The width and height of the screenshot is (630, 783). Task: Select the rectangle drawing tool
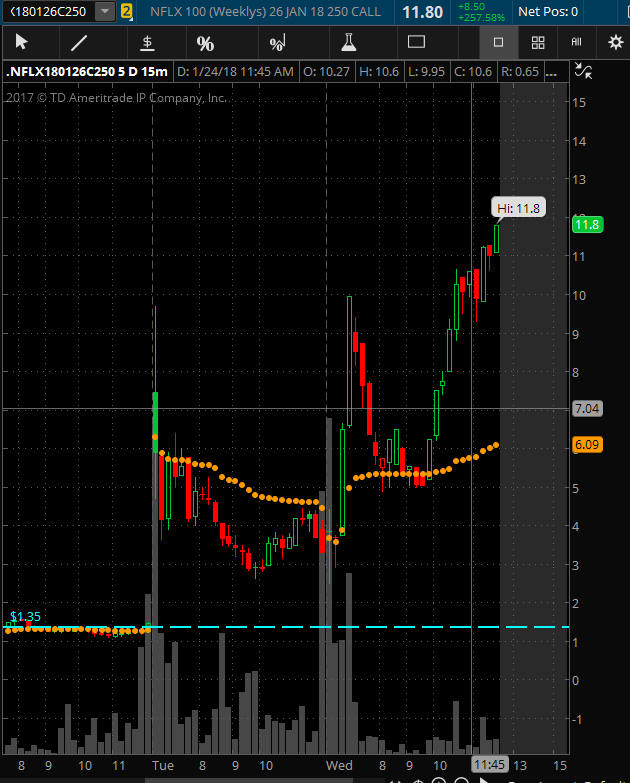coord(416,42)
